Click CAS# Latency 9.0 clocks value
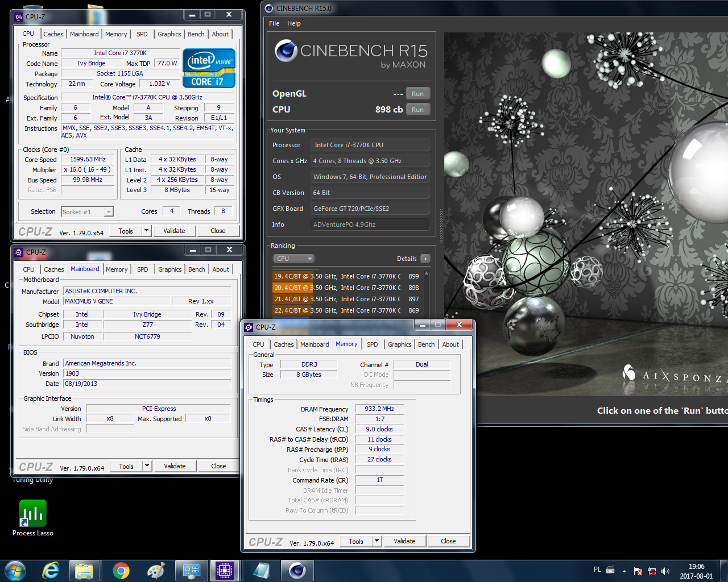Image resolution: width=728 pixels, height=582 pixels. click(x=379, y=429)
